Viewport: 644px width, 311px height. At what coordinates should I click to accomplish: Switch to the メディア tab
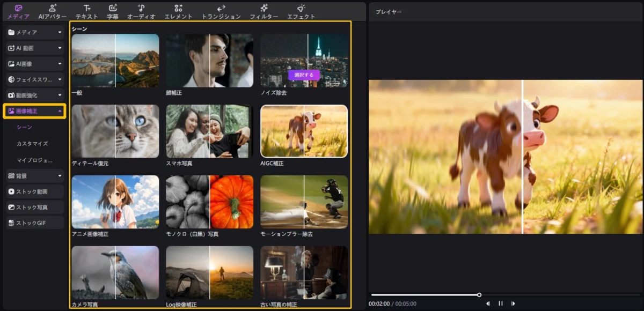coord(18,12)
